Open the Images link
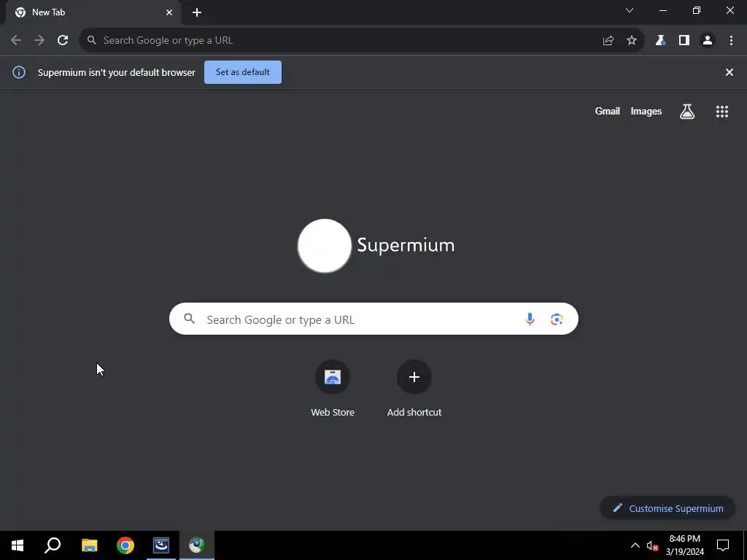The image size is (747, 560). 646,112
